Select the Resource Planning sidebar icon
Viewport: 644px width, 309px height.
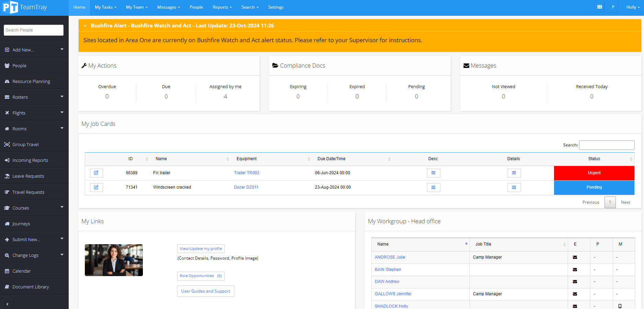(x=7, y=81)
